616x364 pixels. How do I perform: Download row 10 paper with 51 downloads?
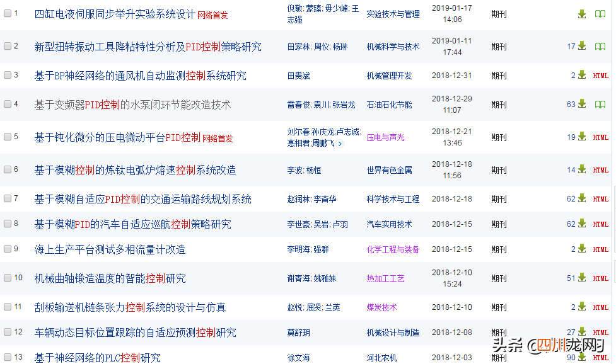(x=582, y=278)
